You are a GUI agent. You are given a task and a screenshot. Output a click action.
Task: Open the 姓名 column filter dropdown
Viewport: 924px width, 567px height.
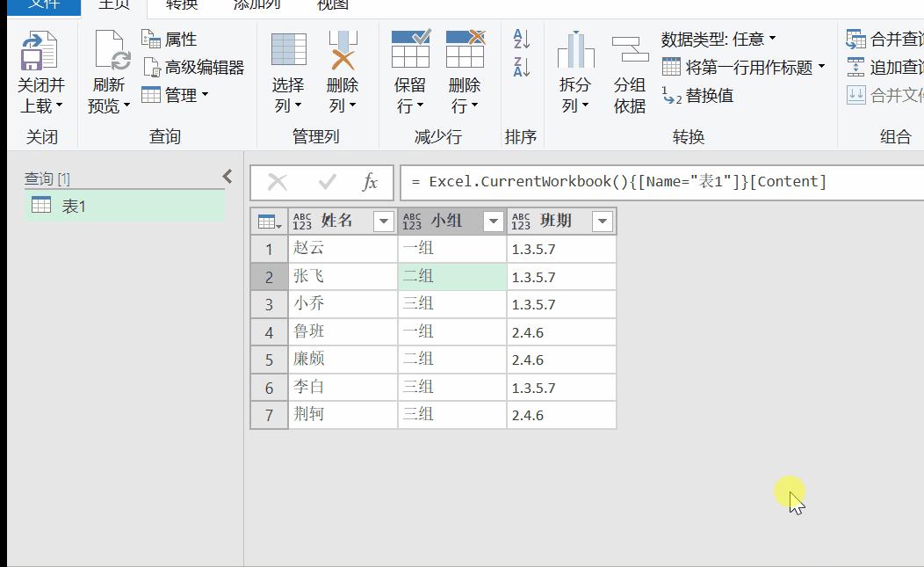click(382, 221)
